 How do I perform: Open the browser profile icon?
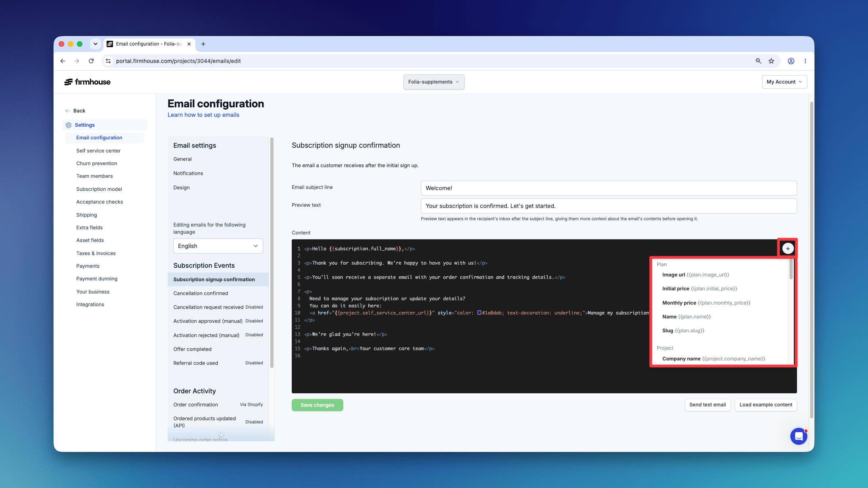tap(791, 61)
